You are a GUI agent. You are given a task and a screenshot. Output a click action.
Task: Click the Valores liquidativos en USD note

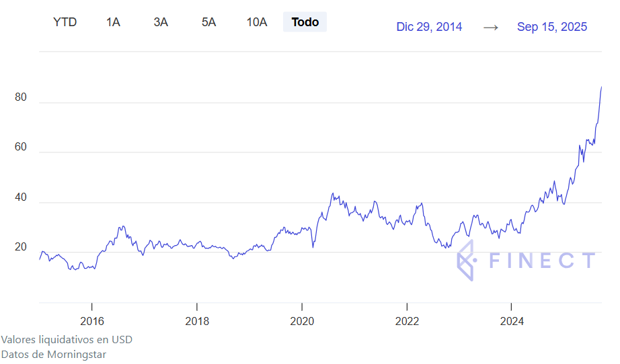tap(67, 340)
